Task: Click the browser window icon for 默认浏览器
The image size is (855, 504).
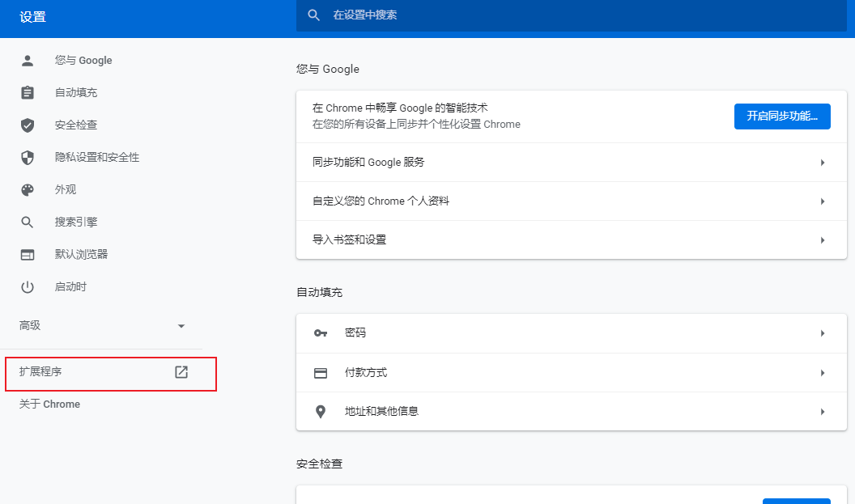Action: [28, 255]
